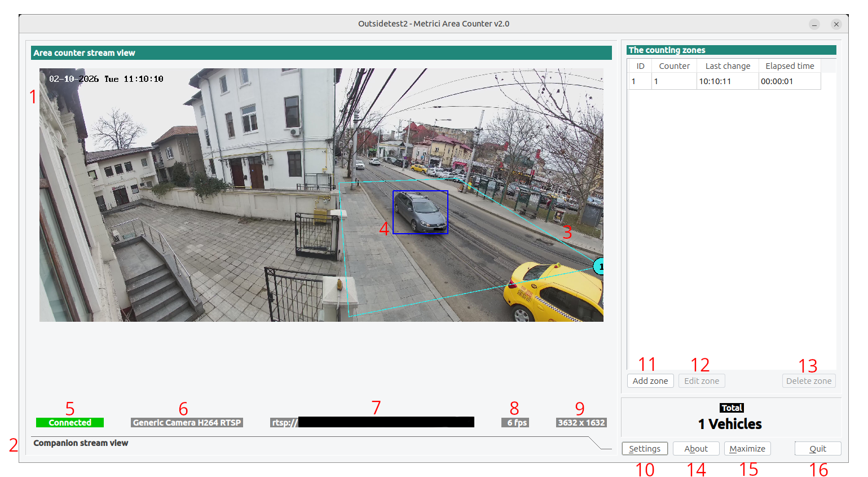
Task: Click the disabled Edit zone button
Action: coord(702,381)
